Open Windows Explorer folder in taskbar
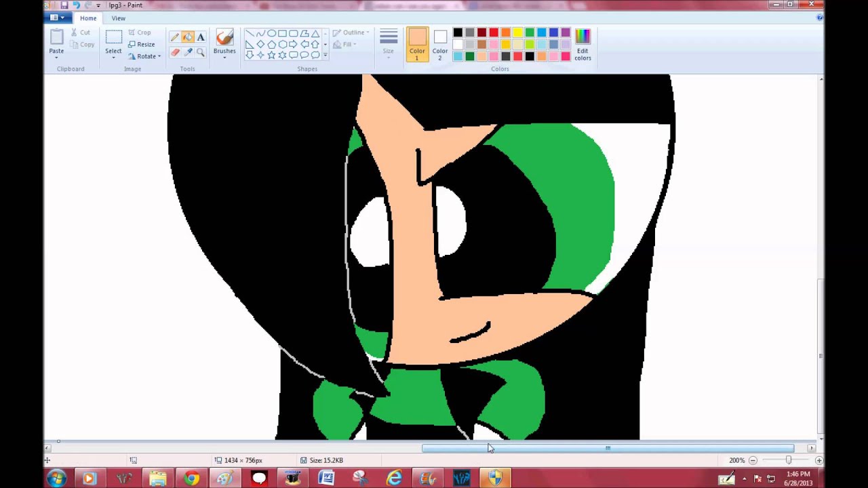This screenshot has width=868, height=488. (x=157, y=479)
